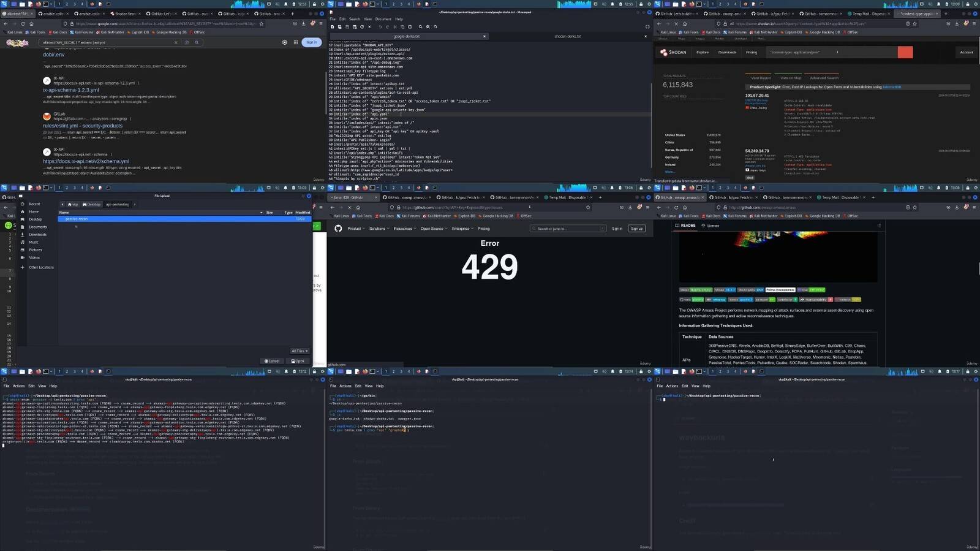Open Advanced Search in Shodan
980x551 pixels.
point(824,78)
